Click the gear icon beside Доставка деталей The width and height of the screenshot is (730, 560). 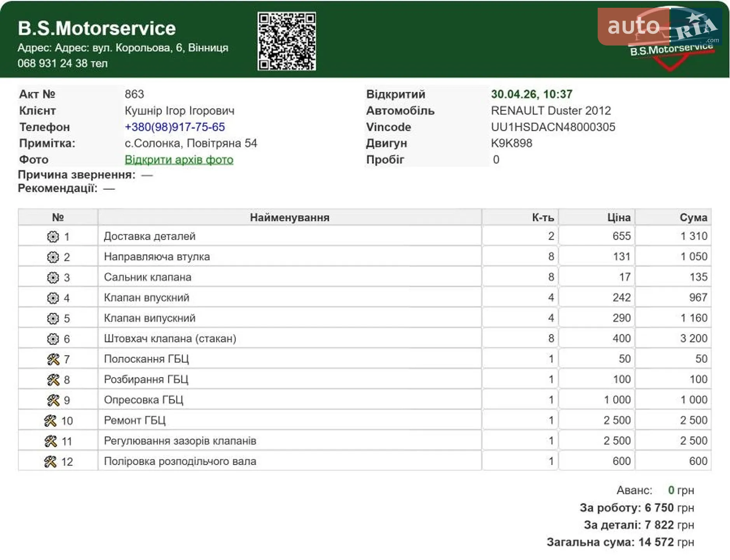click(52, 236)
